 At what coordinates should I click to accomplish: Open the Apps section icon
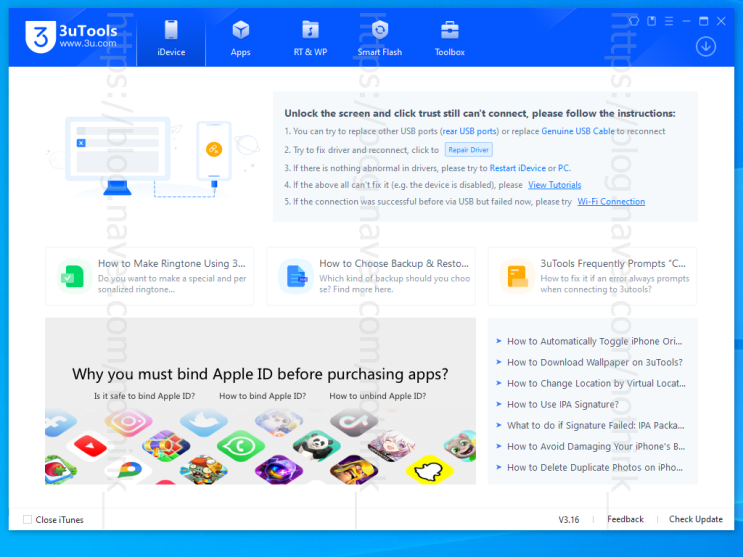(x=240, y=30)
